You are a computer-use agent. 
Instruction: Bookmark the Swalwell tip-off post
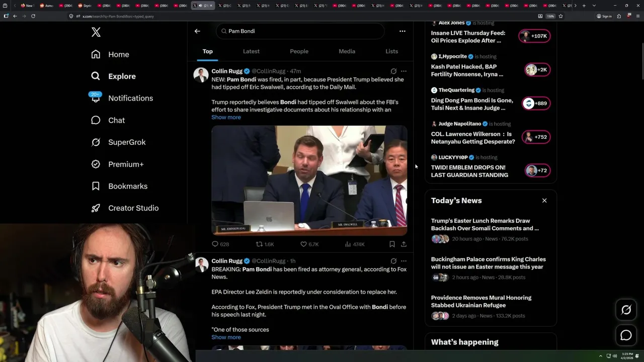392,244
